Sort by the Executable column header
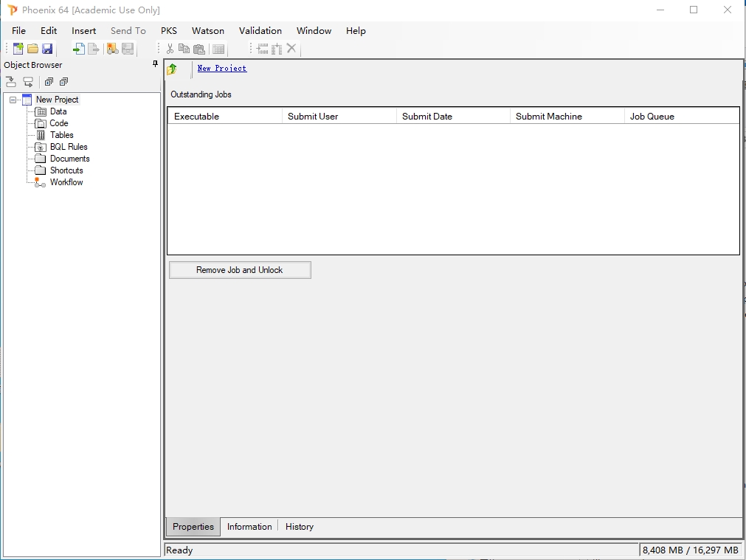The height and width of the screenshot is (560, 746). (x=224, y=116)
